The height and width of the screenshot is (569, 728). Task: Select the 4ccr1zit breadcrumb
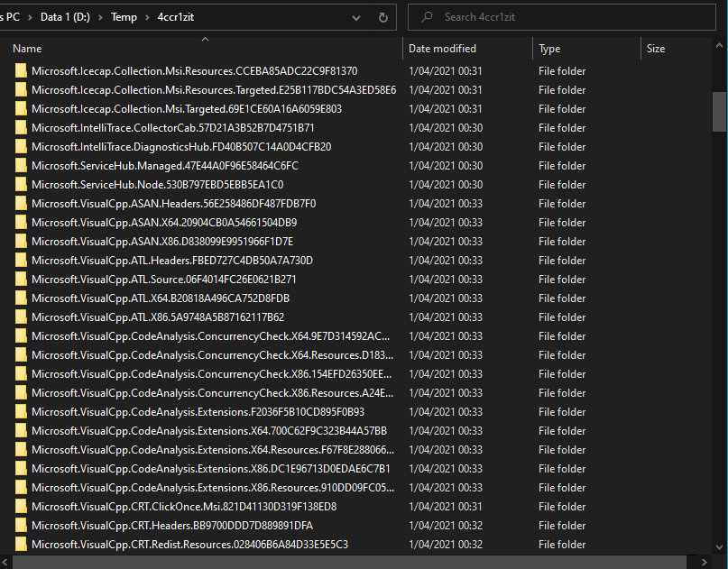176,17
